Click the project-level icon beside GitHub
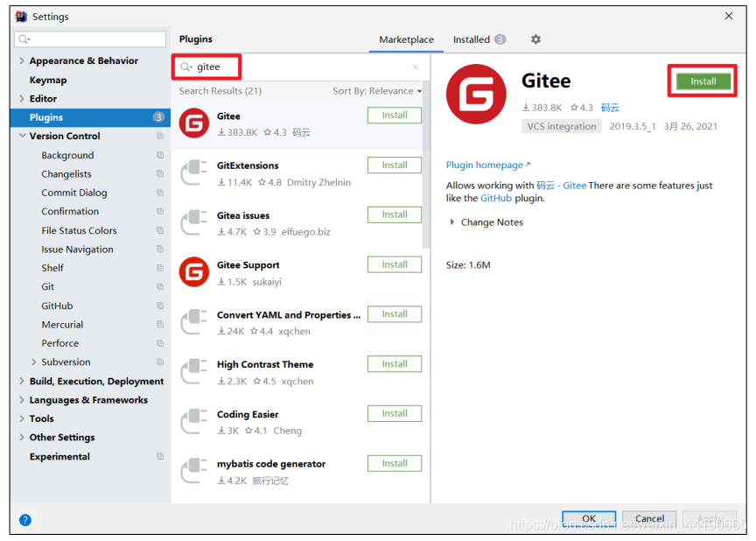Viewport: 756px width, 541px height. coord(160,306)
